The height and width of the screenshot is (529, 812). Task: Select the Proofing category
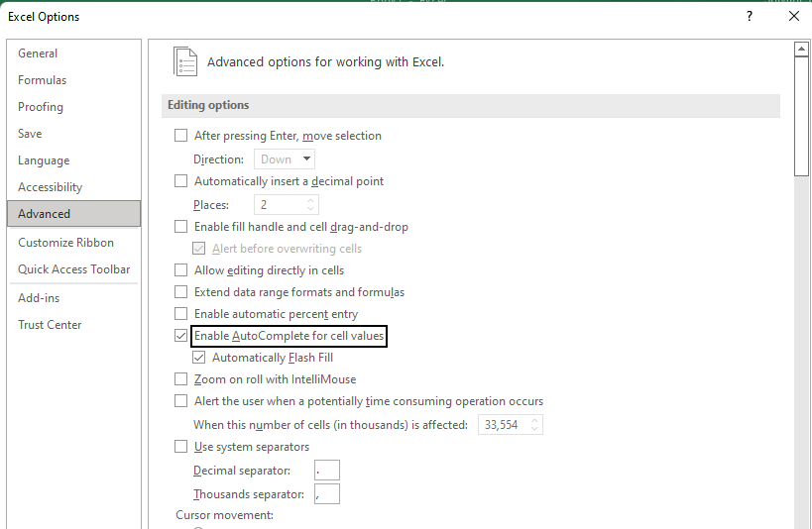[41, 107]
